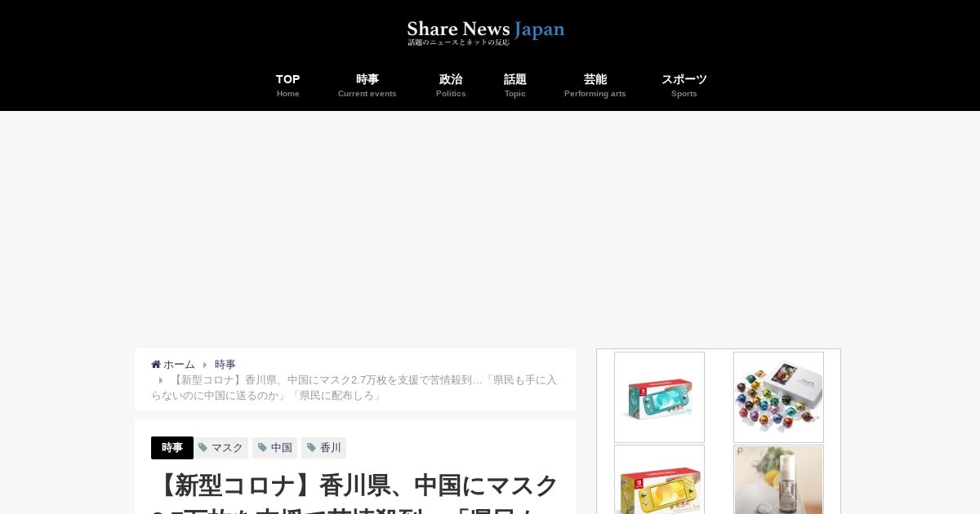Click the tag icon beside マスク
Viewport: 980px width, 514px height.
pyautogui.click(x=203, y=448)
